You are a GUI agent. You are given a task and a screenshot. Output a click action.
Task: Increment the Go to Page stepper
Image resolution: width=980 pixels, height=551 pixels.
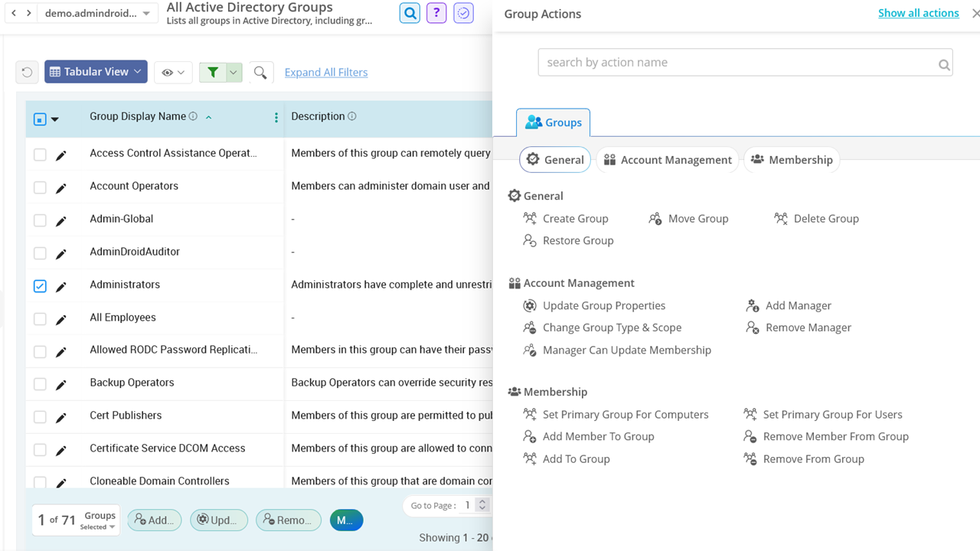482,501
